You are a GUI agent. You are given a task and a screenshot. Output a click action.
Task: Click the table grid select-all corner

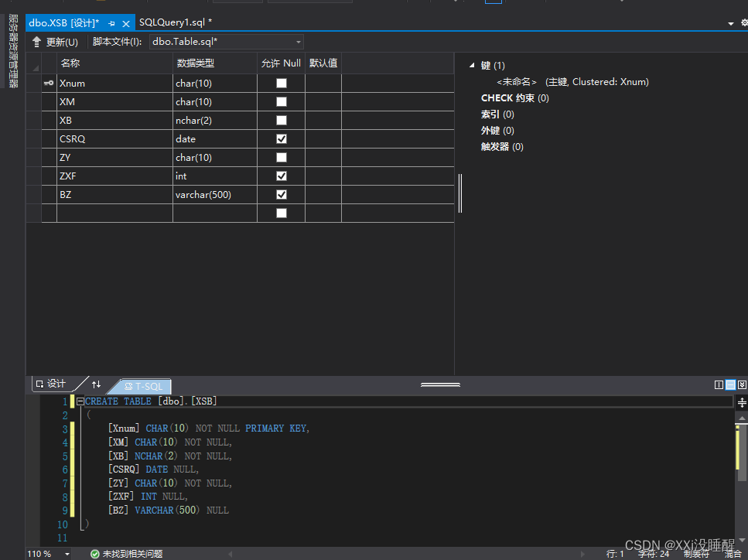click(x=34, y=63)
